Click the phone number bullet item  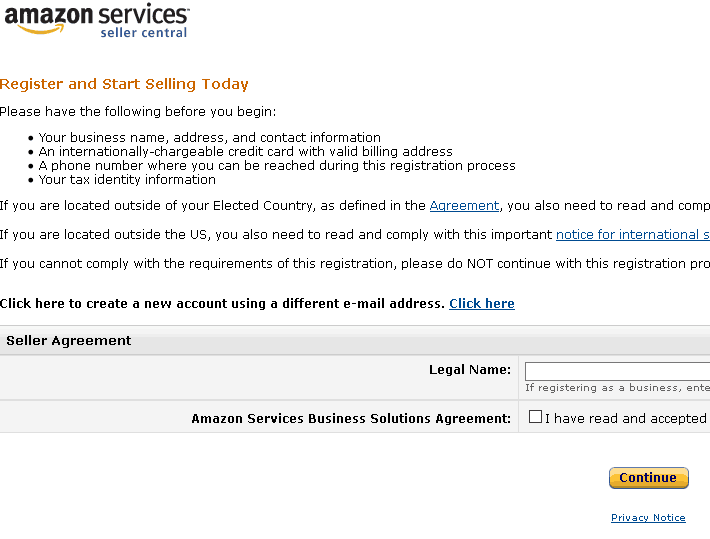pos(277,166)
